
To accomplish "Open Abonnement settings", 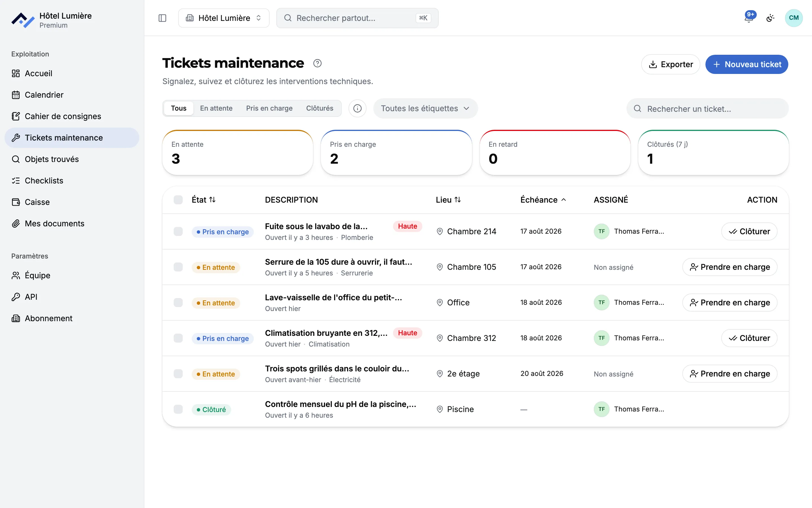I will tap(72, 319).
